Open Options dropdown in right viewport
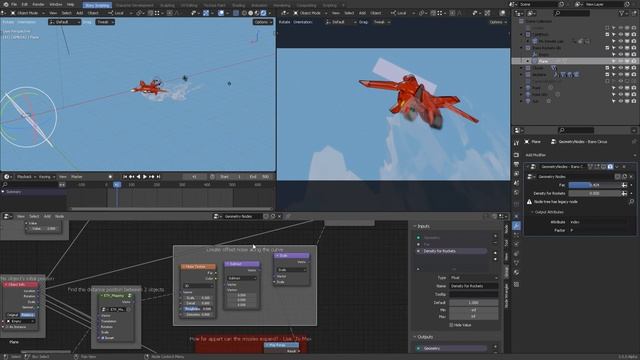The height and width of the screenshot is (360, 640). coord(497,22)
